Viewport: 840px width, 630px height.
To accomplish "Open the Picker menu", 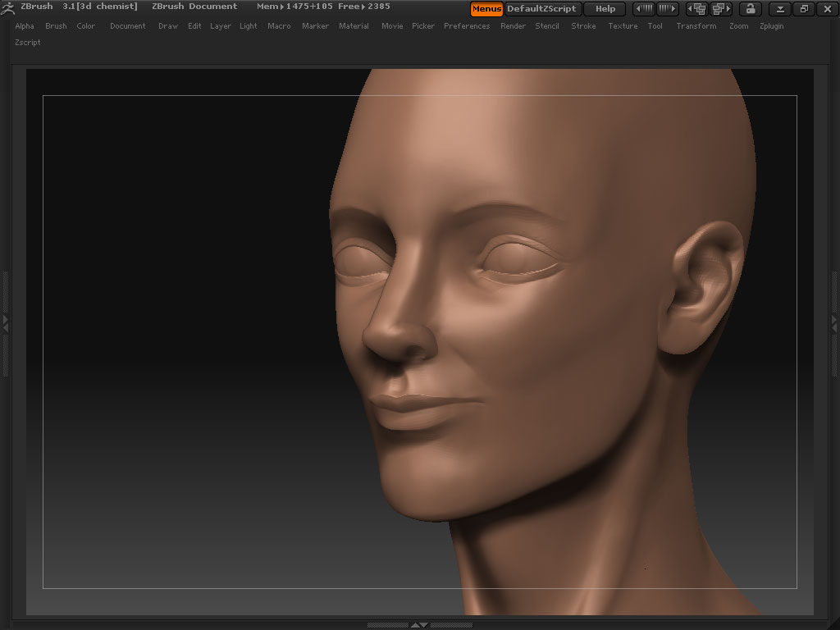I will [423, 25].
